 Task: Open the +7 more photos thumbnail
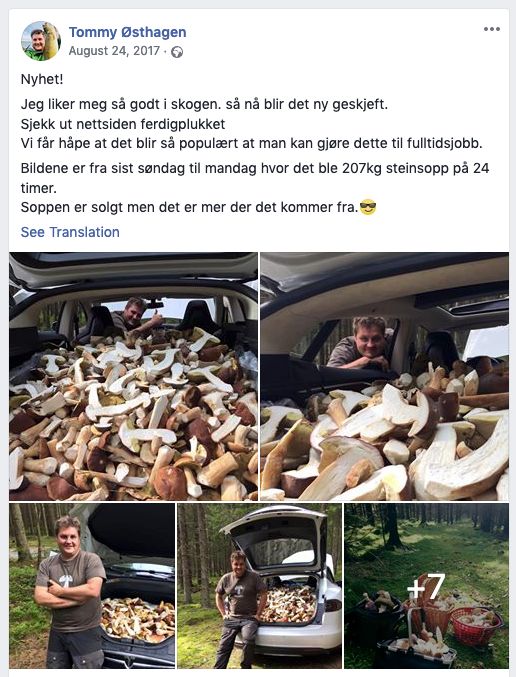(x=426, y=586)
